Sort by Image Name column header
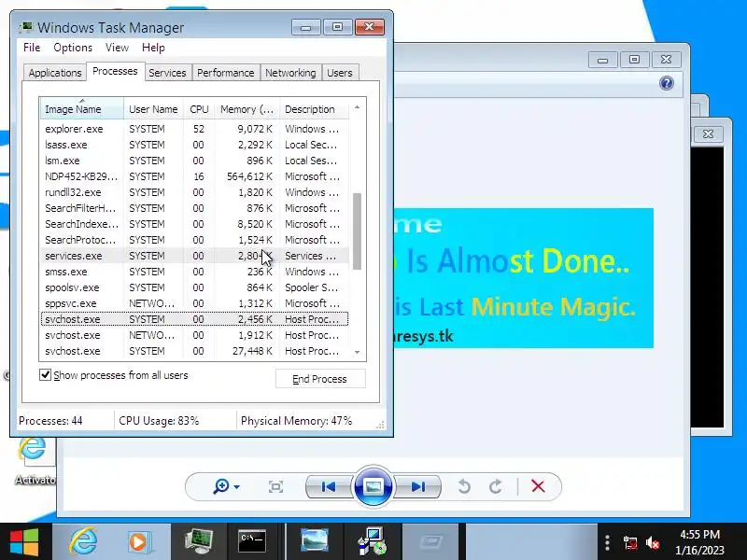The height and width of the screenshot is (560, 747). pos(82,109)
